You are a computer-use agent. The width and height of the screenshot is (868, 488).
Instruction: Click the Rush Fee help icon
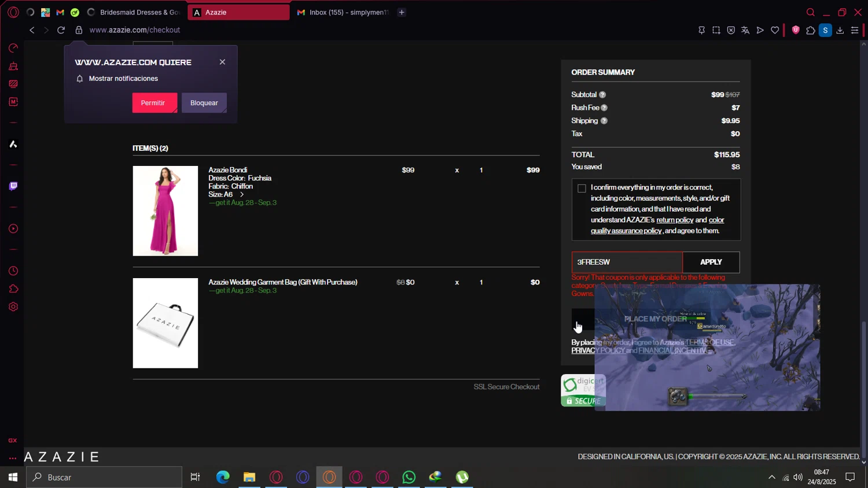point(604,108)
